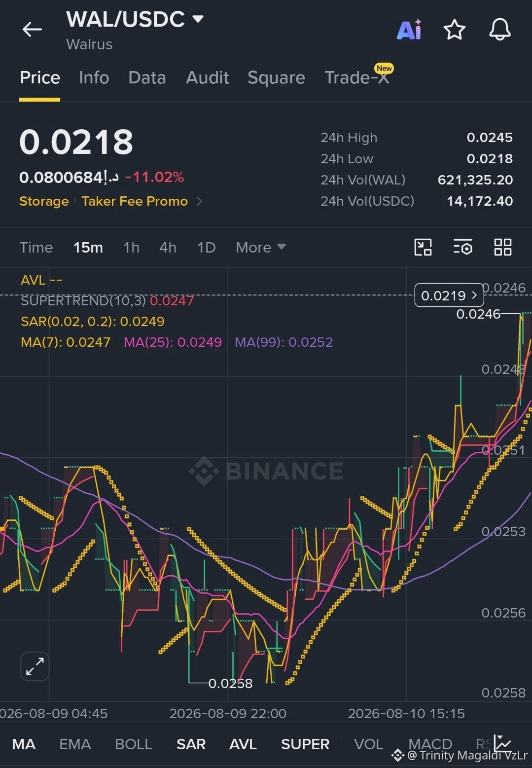Switch to the Info tab
532x768 pixels.
(94, 77)
